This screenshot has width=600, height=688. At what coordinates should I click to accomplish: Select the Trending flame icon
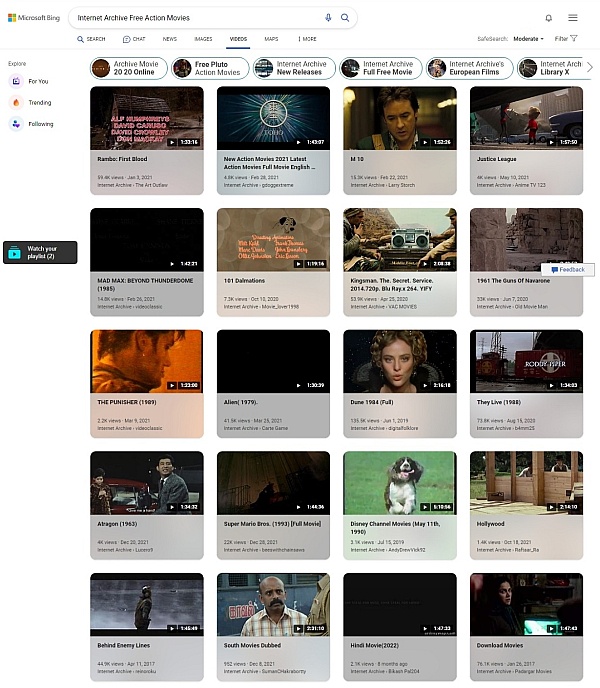(x=16, y=102)
